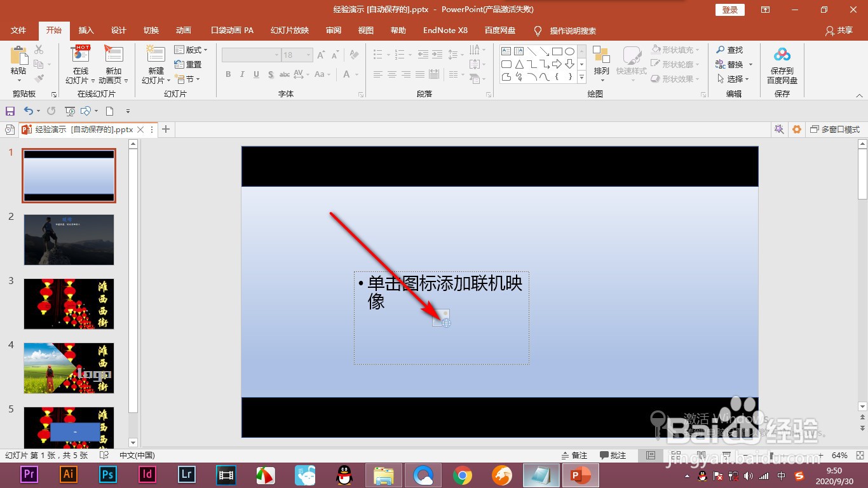
Task: Select the Oval shape in gallery
Action: pyautogui.click(x=569, y=51)
